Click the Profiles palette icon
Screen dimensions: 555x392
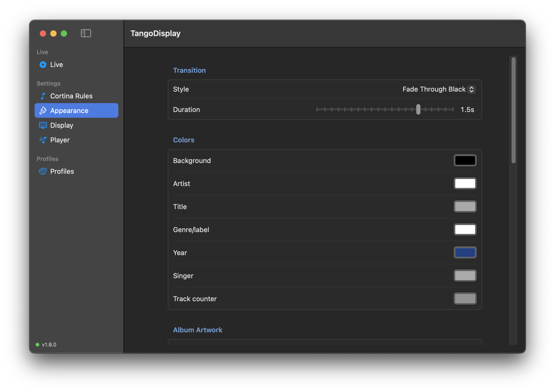click(x=43, y=171)
